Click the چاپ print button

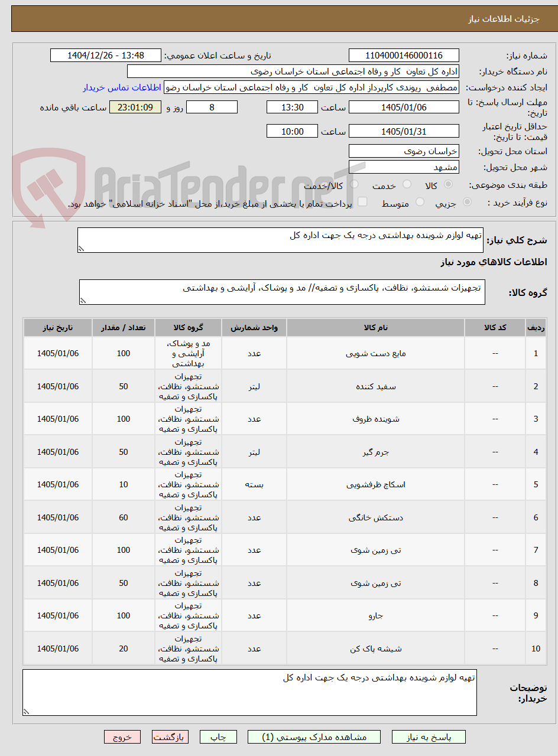[218, 737]
